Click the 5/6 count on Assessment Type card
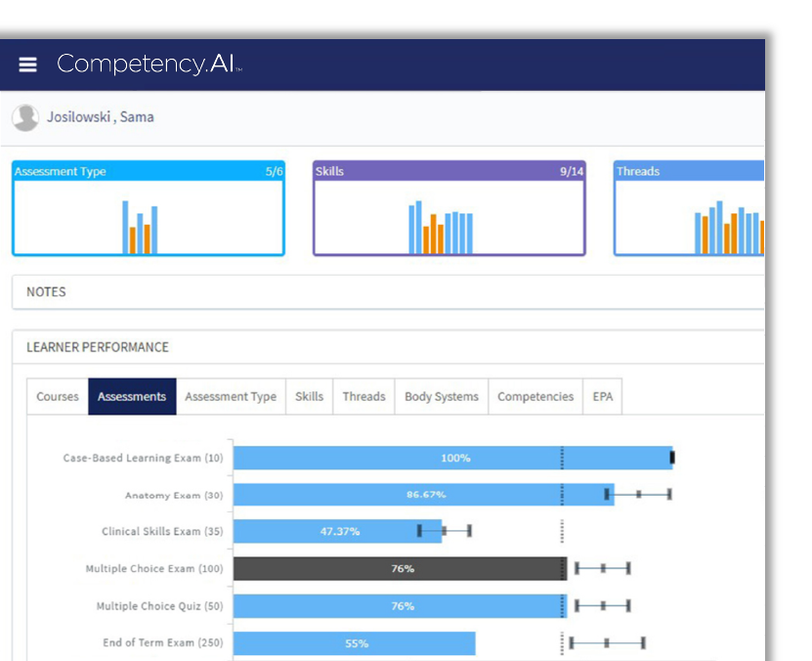 271,171
